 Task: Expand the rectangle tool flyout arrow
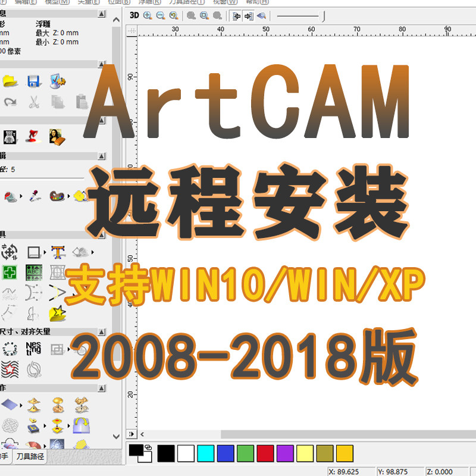(x=45, y=252)
